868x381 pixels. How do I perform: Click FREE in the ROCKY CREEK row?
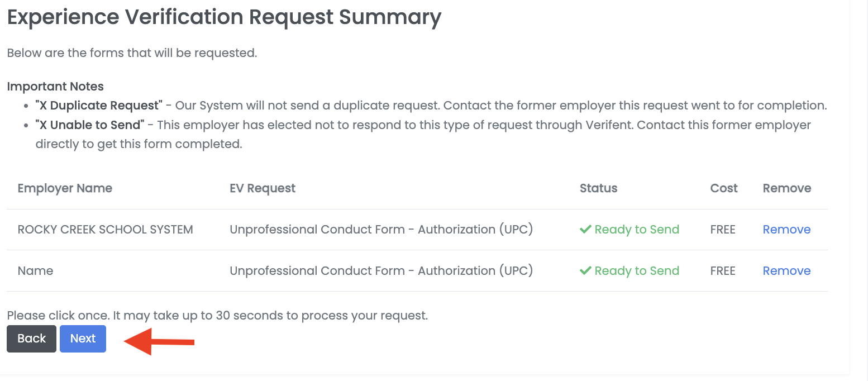point(722,229)
